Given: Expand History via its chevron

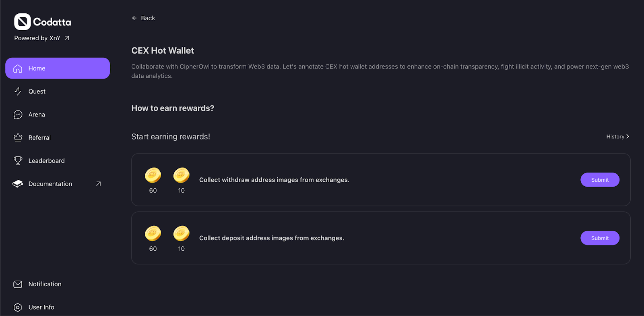Looking at the screenshot, I should [627, 137].
